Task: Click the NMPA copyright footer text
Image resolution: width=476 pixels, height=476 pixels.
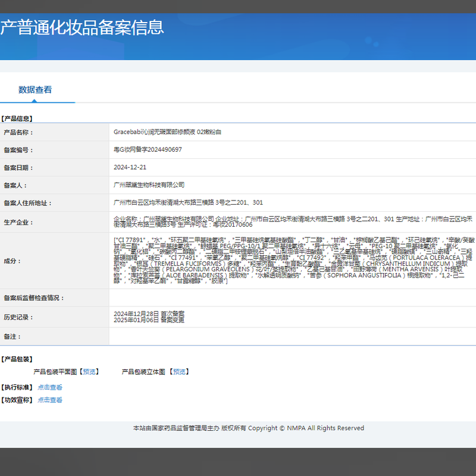Action: (248, 428)
